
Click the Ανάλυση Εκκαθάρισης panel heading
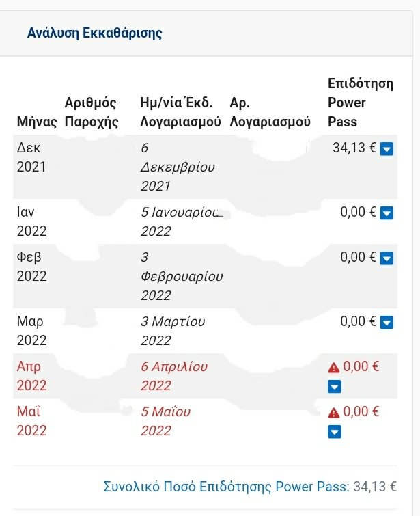pos(94,33)
